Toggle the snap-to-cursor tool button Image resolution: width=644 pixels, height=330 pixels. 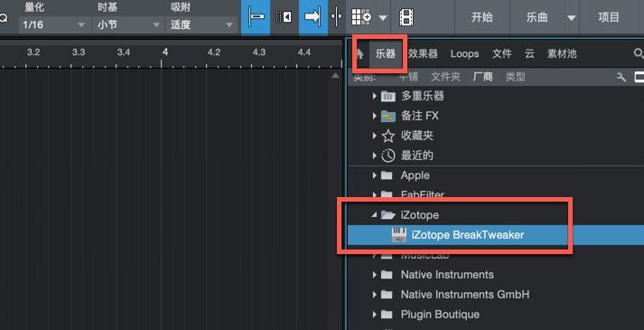(x=256, y=17)
